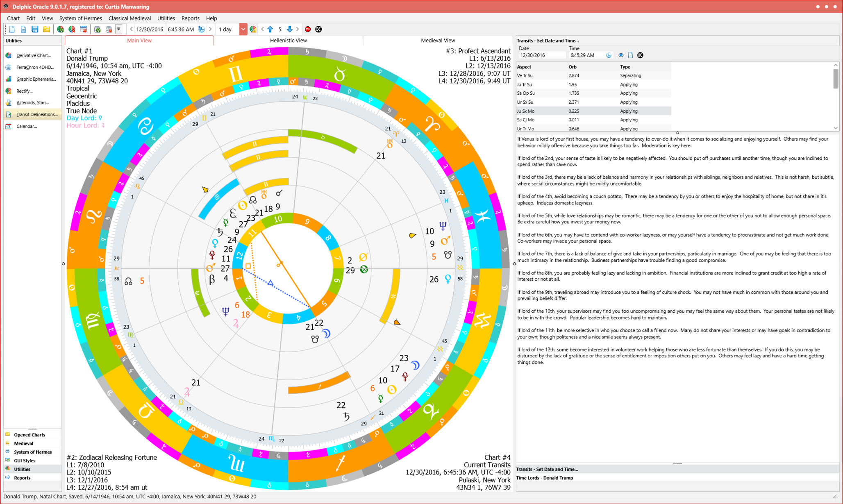Click the blue up arrow beside number 5

point(270,30)
